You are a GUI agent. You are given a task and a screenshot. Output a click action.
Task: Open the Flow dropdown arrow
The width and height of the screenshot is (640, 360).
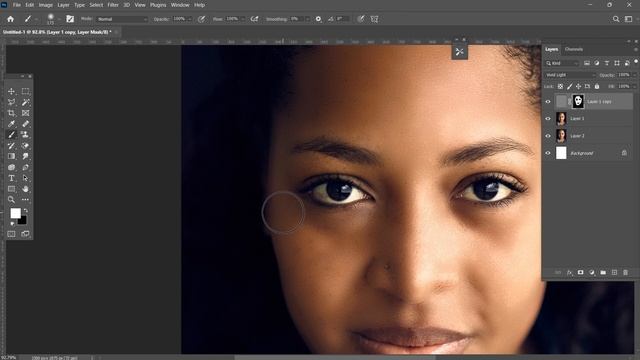tap(243, 19)
